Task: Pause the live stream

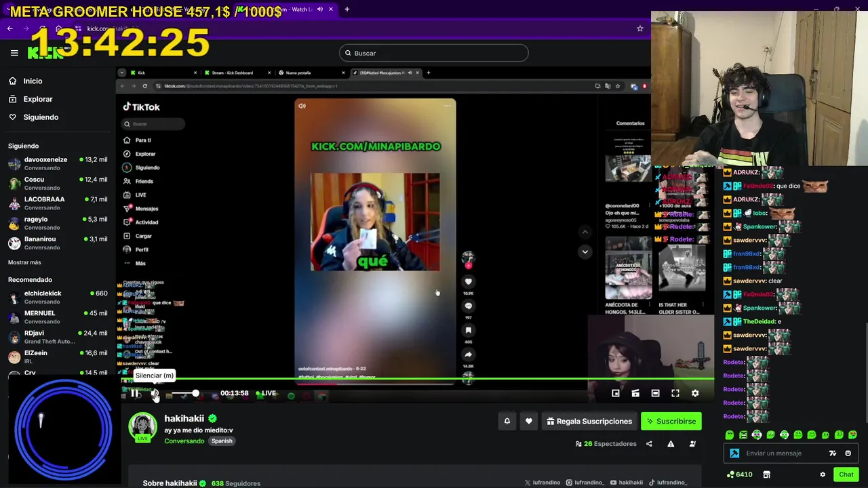Action: (135, 393)
